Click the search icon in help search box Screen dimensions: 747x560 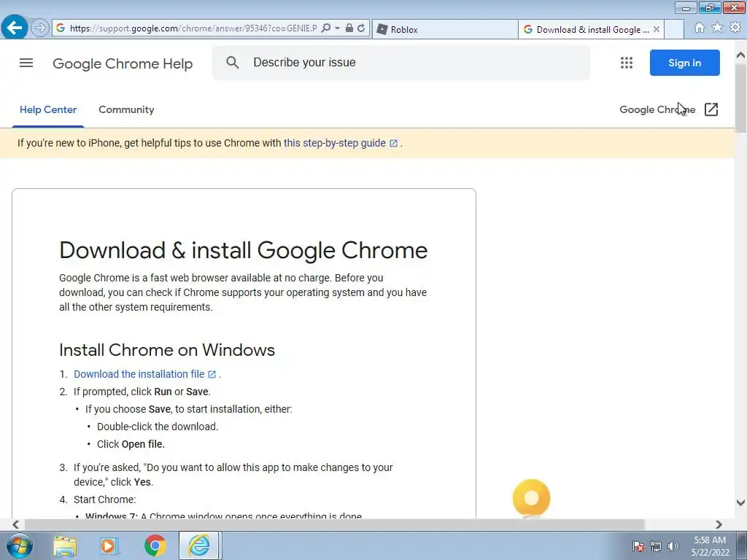[233, 63]
